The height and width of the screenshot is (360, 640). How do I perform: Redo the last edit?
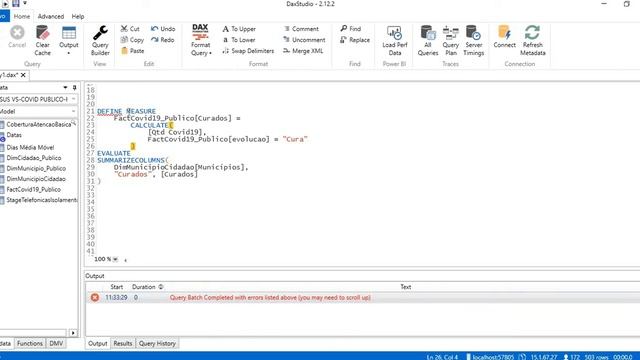click(x=162, y=40)
